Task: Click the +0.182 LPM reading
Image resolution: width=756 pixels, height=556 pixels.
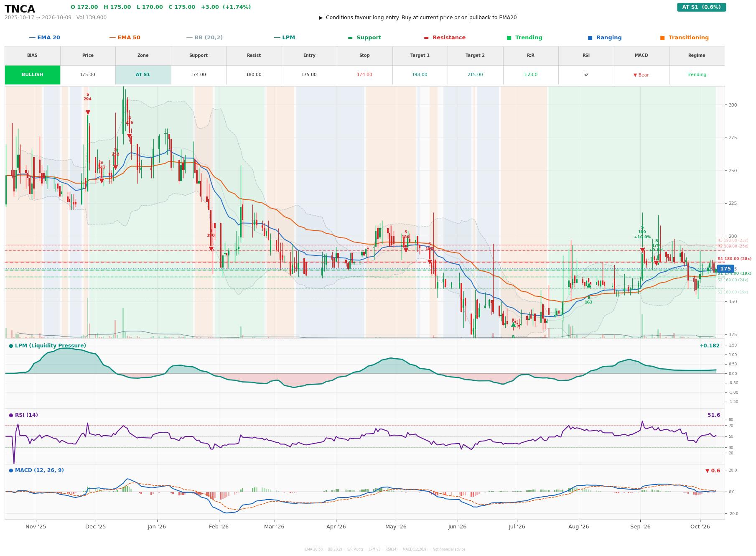Action: [x=710, y=346]
